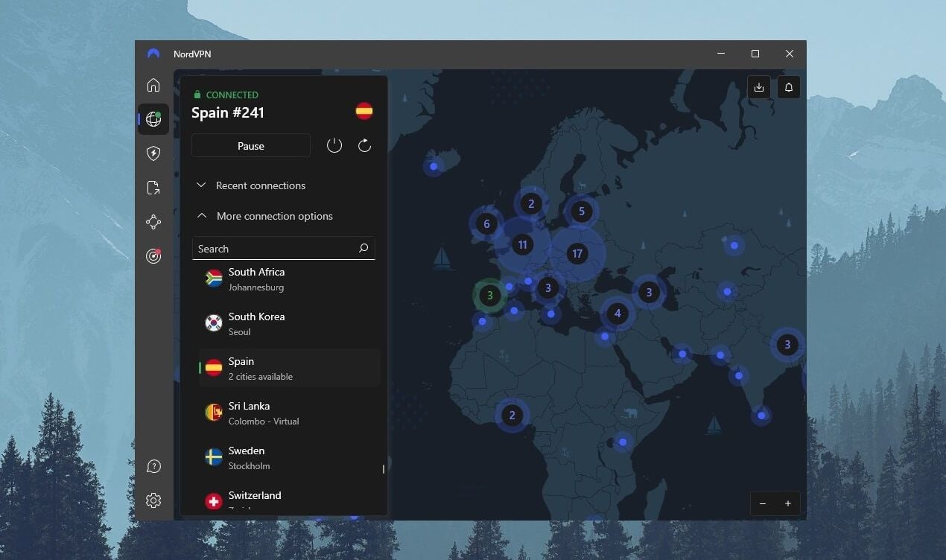Viewport: 946px width, 560px height.
Task: Select South Korea Seoul row
Action: point(289,323)
